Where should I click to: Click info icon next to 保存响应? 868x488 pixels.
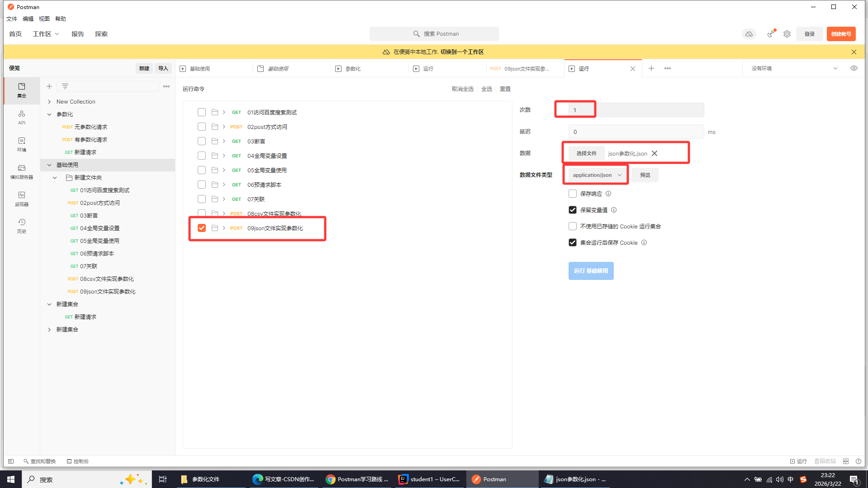pos(608,194)
